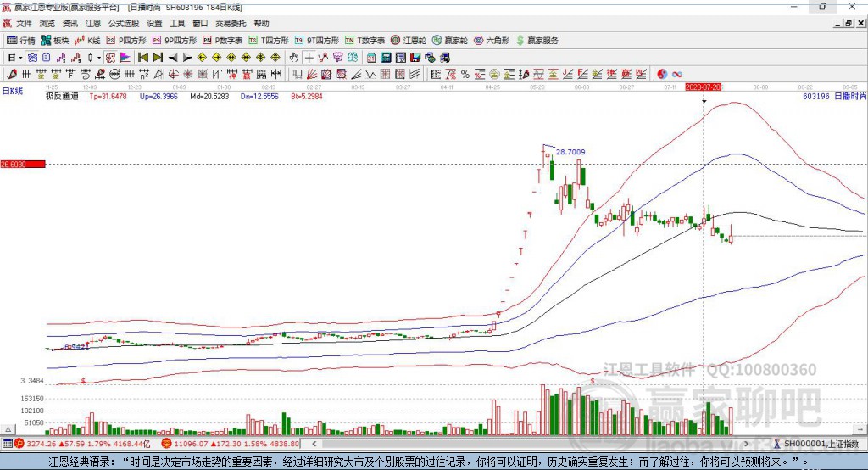Click the Up=26.3966 indicator value

tap(159, 96)
